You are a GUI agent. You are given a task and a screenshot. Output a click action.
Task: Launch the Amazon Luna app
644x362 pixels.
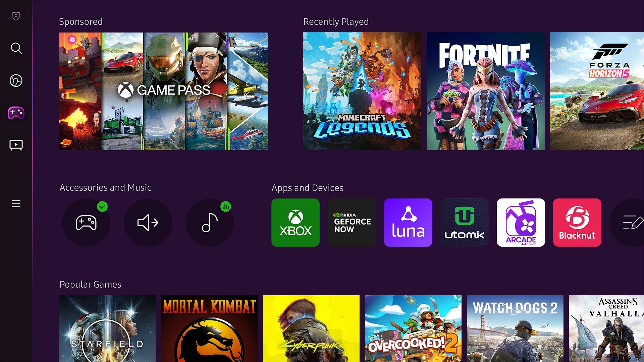click(x=408, y=222)
